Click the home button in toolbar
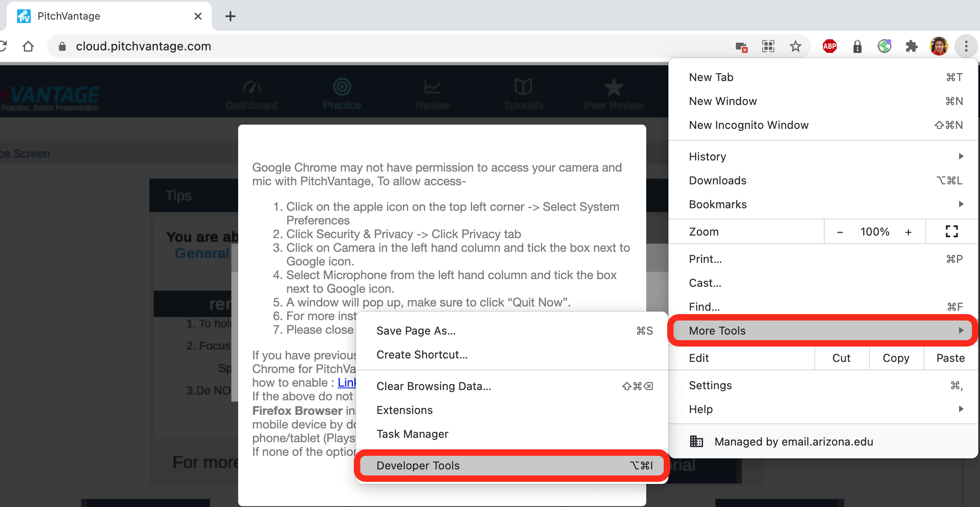Viewport: 980px width, 507px height. [28, 46]
